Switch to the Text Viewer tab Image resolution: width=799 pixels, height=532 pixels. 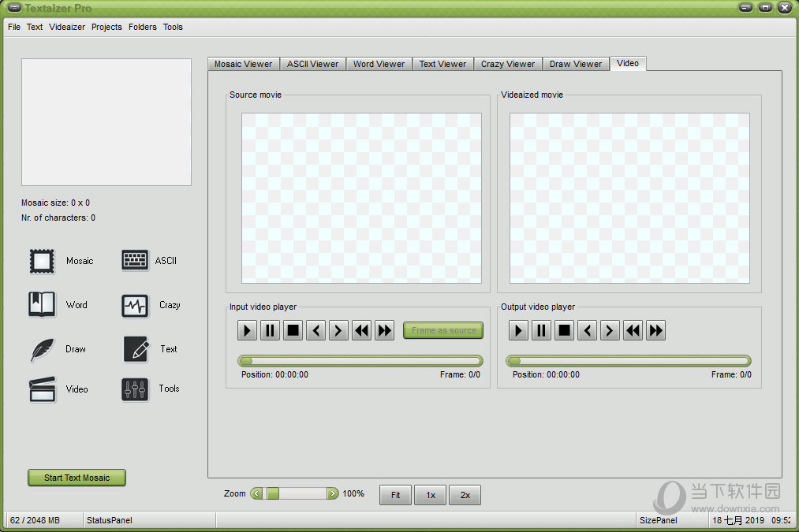[x=442, y=64]
